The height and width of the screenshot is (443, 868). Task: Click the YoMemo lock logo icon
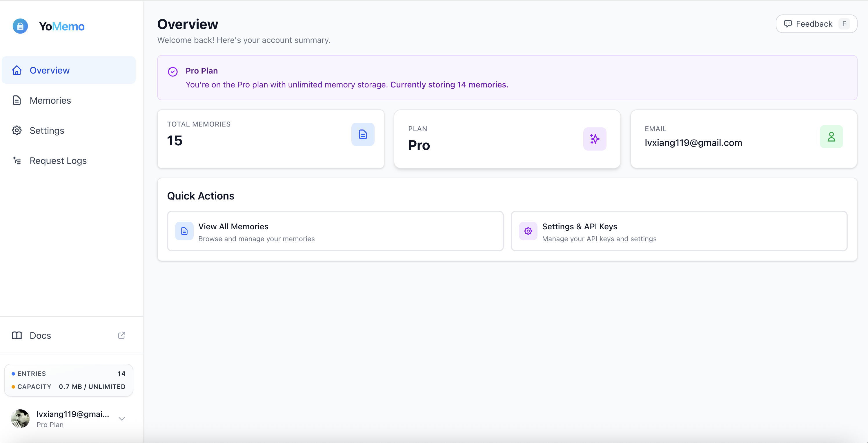coord(20,26)
